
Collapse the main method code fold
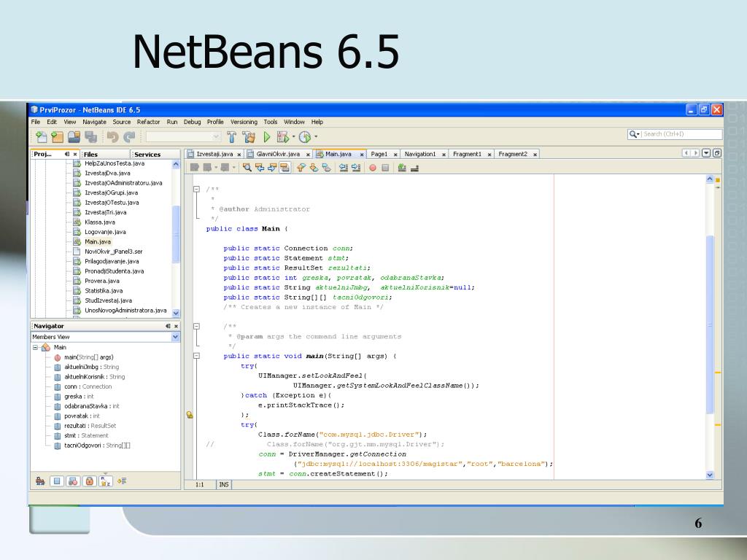(x=196, y=356)
